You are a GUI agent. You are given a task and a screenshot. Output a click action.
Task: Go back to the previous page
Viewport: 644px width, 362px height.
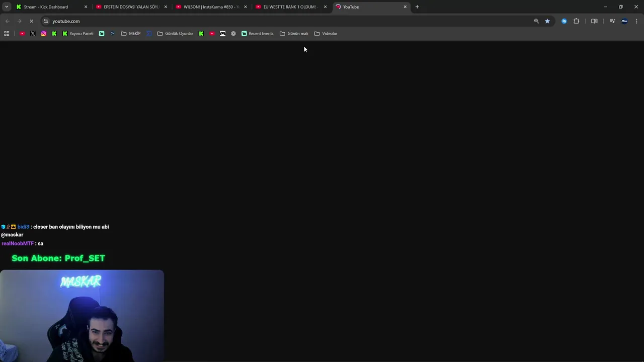[x=7, y=21]
